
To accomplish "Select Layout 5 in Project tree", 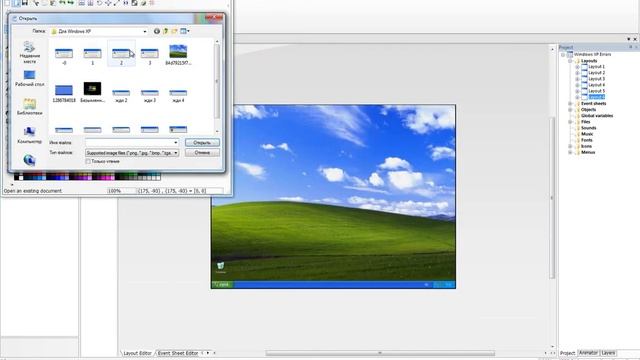I will [596, 91].
